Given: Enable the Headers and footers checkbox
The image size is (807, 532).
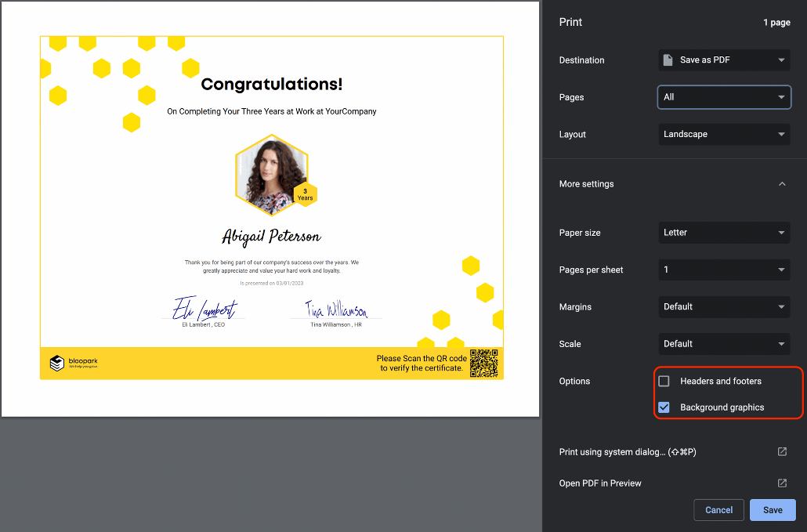Looking at the screenshot, I should 664,381.
